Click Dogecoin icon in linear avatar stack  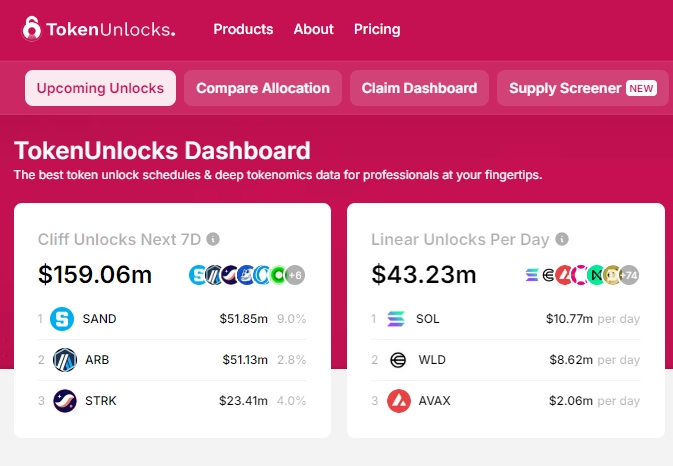point(612,275)
